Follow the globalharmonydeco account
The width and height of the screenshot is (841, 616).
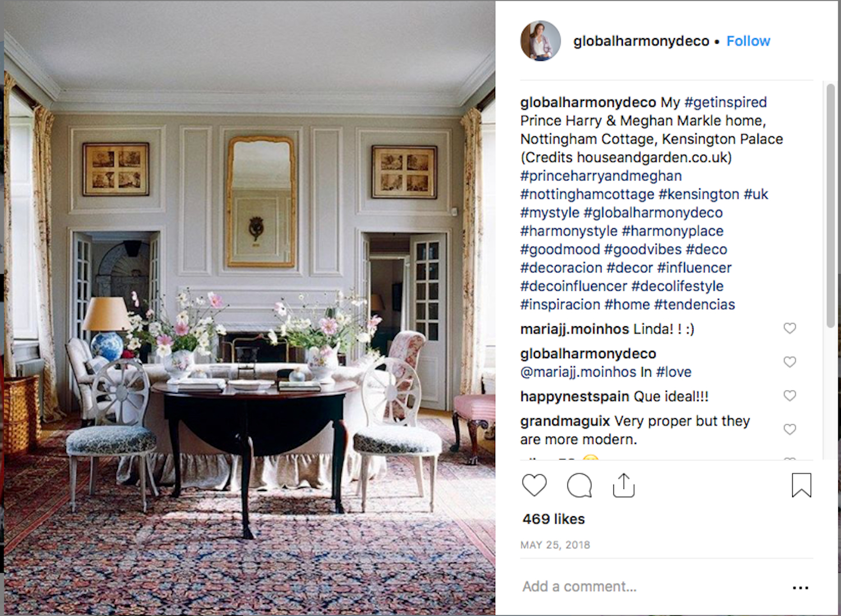click(x=748, y=41)
